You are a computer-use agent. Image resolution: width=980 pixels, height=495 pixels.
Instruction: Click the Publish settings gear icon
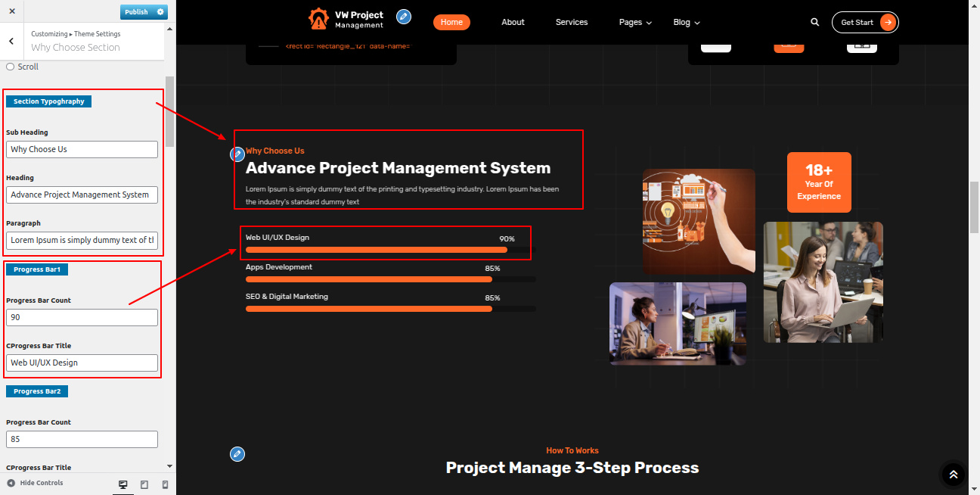click(x=160, y=12)
